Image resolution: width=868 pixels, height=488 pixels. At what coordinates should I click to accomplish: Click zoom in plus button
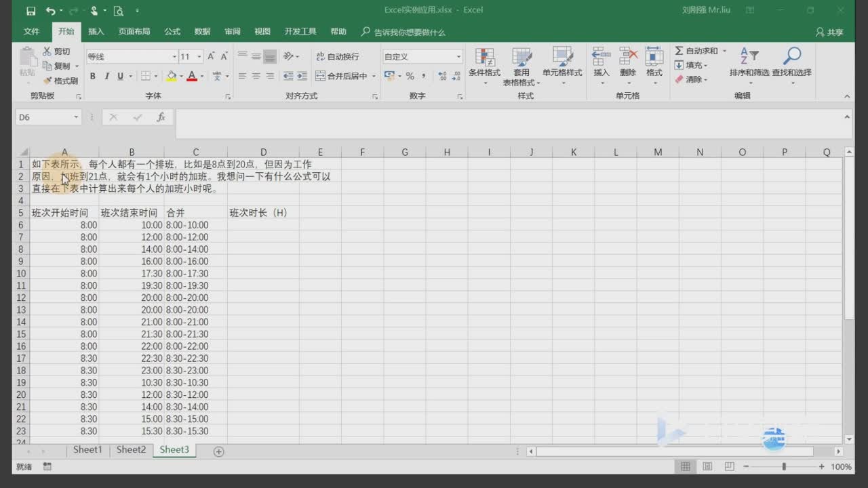click(822, 466)
